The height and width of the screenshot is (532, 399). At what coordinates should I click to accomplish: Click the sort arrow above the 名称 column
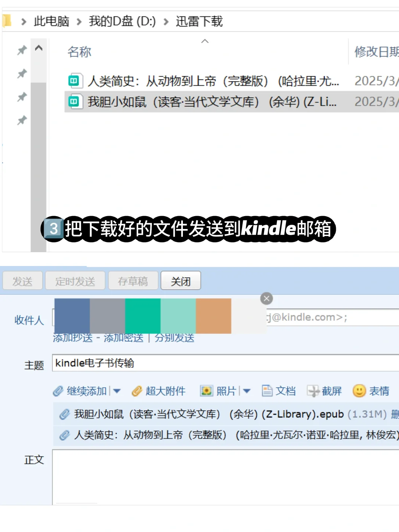tap(205, 41)
